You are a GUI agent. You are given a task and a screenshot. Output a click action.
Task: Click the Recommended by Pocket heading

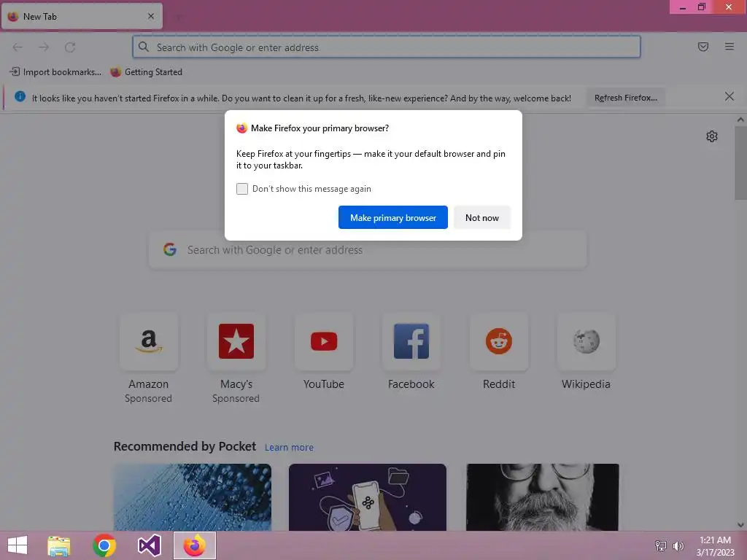pyautogui.click(x=185, y=446)
